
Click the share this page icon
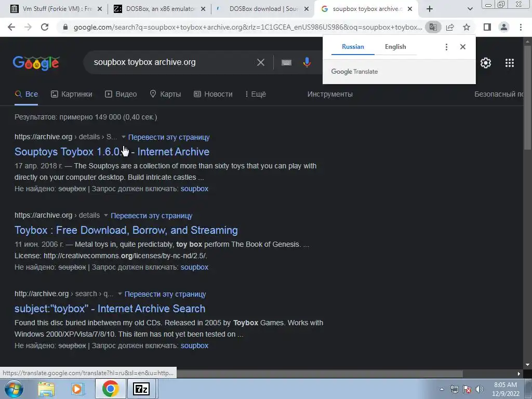[450, 27]
